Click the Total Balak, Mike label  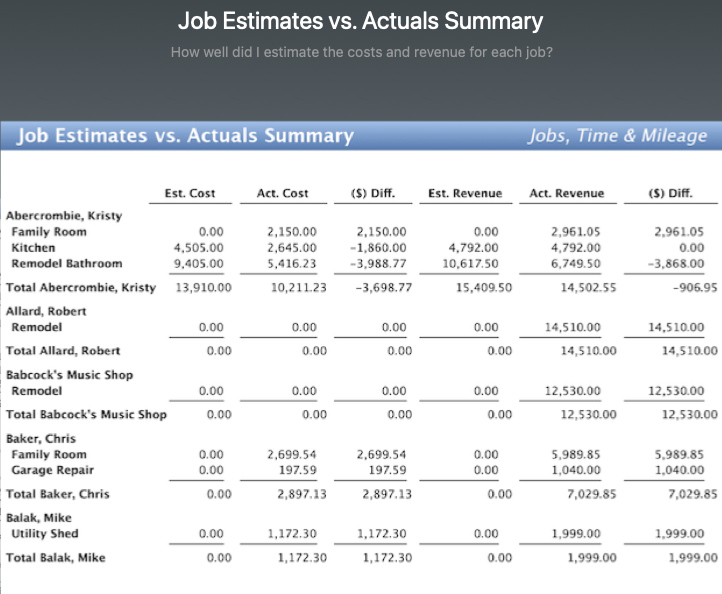56,558
